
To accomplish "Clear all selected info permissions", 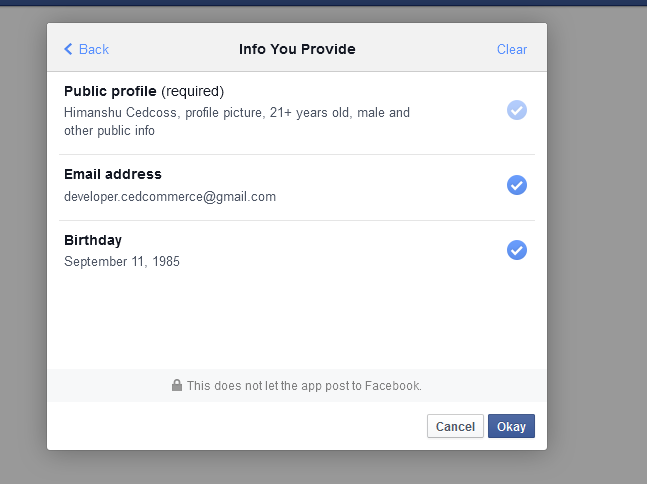I will click(x=512, y=49).
